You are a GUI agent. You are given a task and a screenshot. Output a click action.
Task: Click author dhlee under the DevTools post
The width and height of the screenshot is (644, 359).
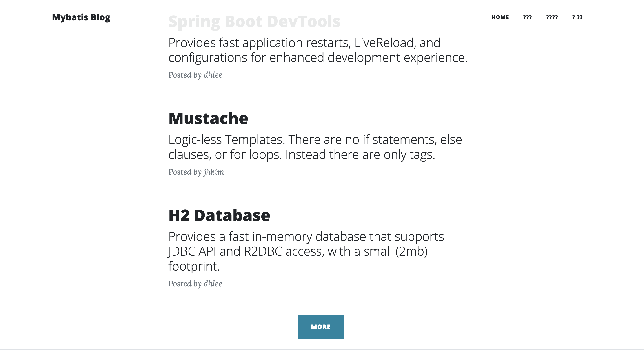click(213, 75)
